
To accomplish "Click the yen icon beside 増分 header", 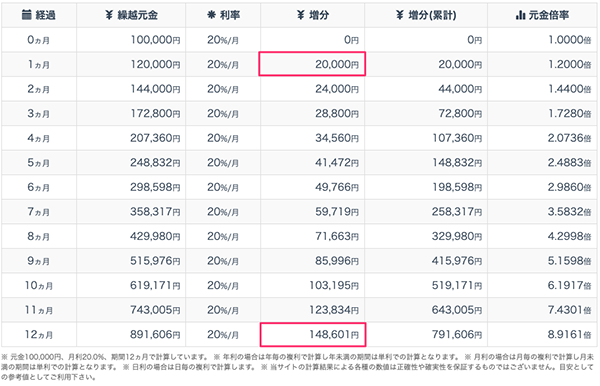I will pos(300,15).
